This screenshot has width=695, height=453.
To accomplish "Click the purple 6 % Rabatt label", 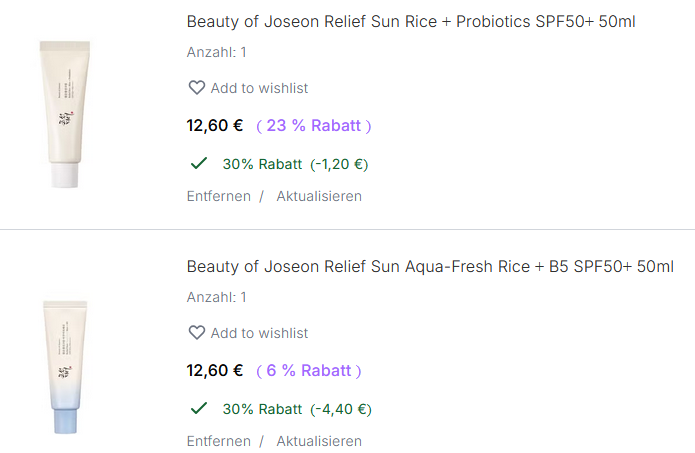I will click(309, 371).
